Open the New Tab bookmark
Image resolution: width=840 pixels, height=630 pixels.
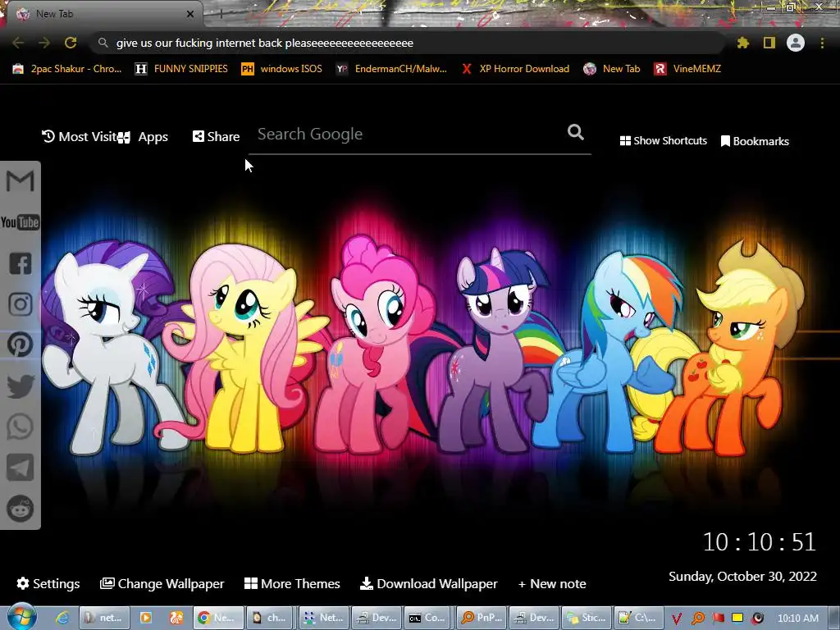612,69
